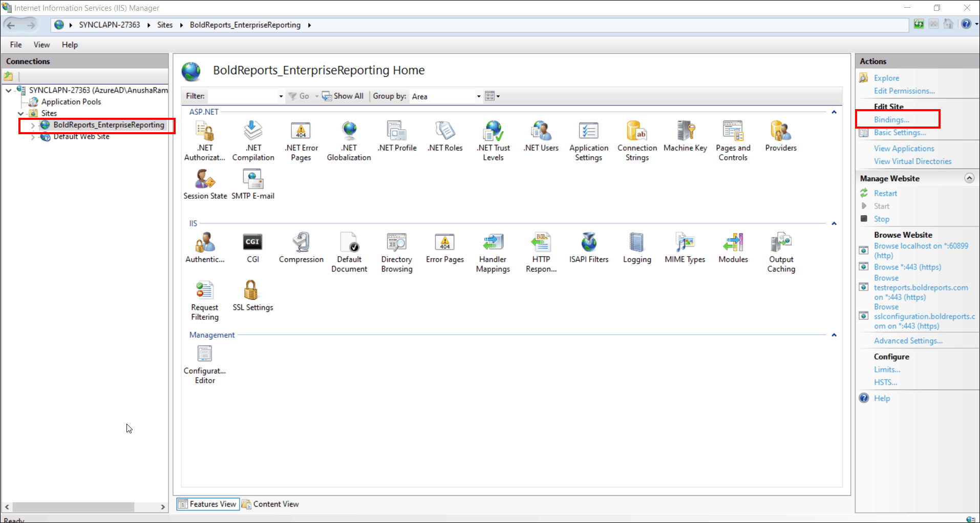Collapse the IIS group
Viewport: 980px width, 523px height.
[x=834, y=223]
